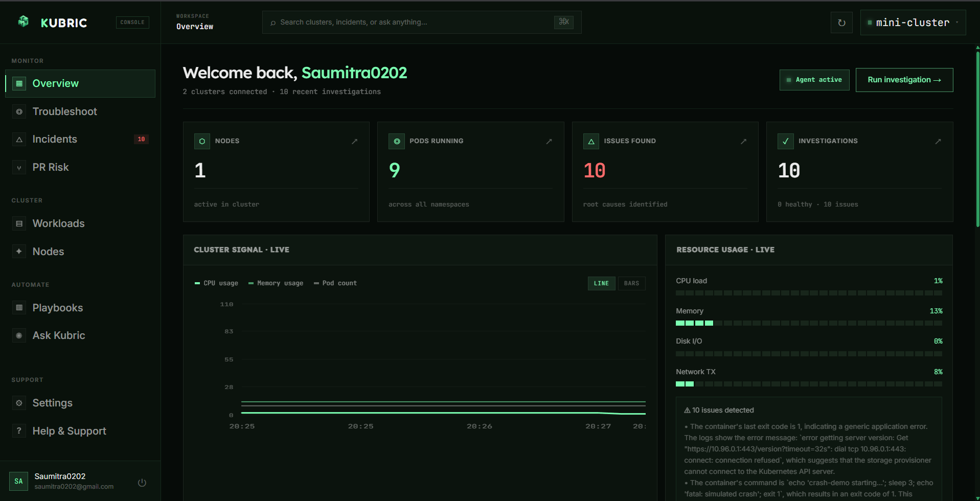
Task: Click the Nodes star icon in sidebar
Action: pyautogui.click(x=19, y=252)
